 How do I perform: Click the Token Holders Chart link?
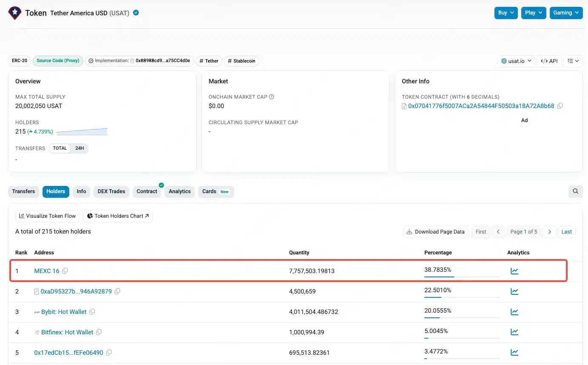pyautogui.click(x=118, y=216)
